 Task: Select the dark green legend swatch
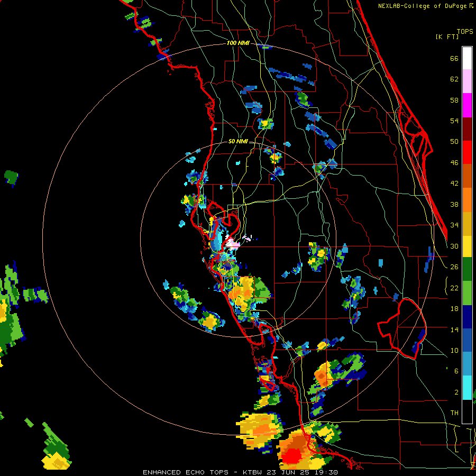click(467, 269)
